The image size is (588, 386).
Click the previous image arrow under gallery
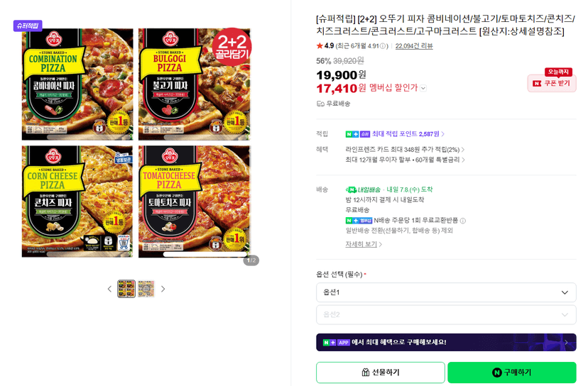point(109,289)
